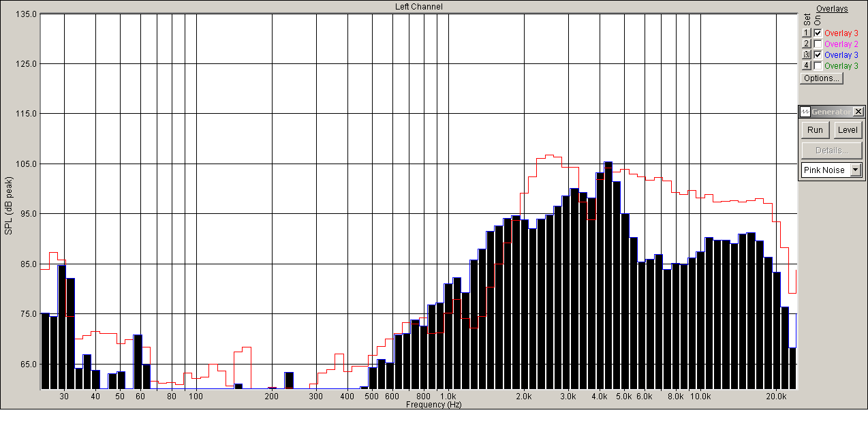
Task: Click overlay Set button 2
Action: pyautogui.click(x=807, y=44)
